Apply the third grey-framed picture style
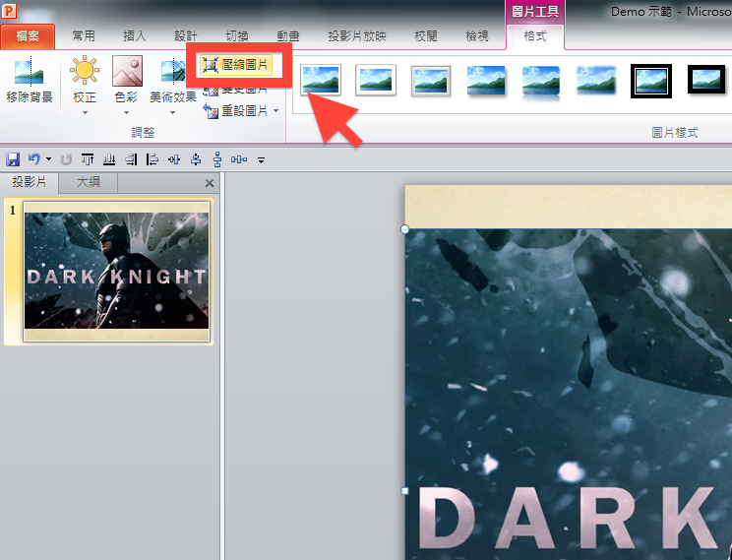732x560 pixels. pyautogui.click(x=431, y=81)
